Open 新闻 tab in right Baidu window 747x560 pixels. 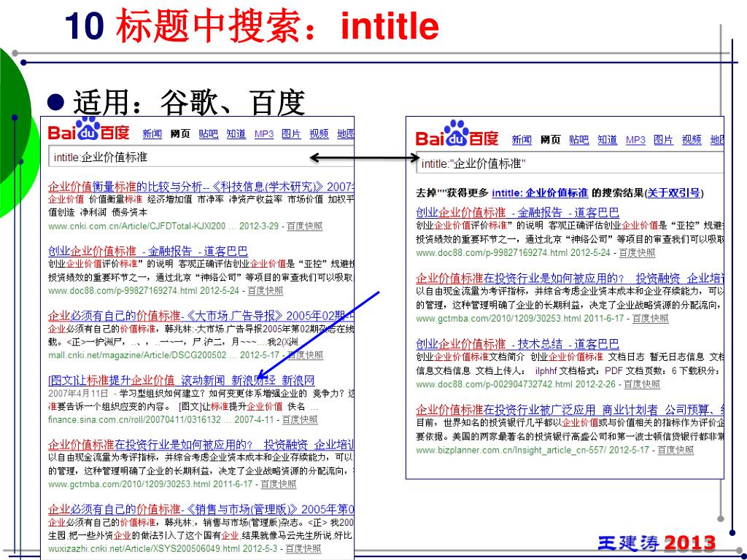click(x=522, y=139)
